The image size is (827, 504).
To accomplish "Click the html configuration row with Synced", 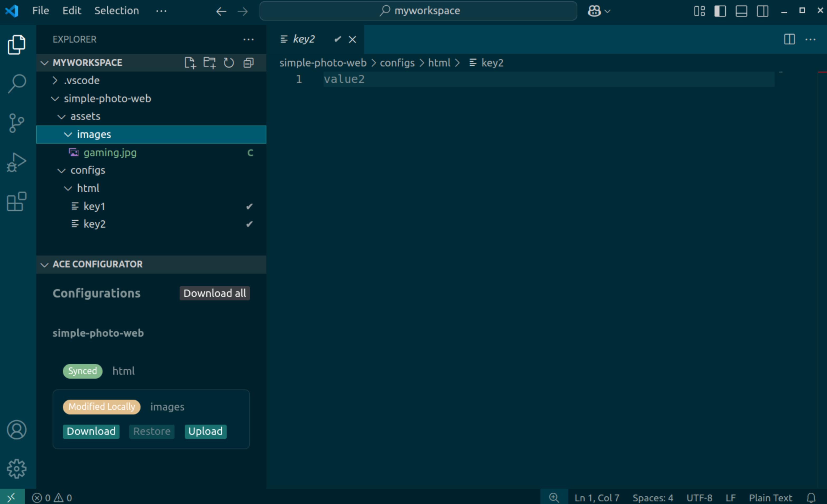I will click(x=151, y=371).
